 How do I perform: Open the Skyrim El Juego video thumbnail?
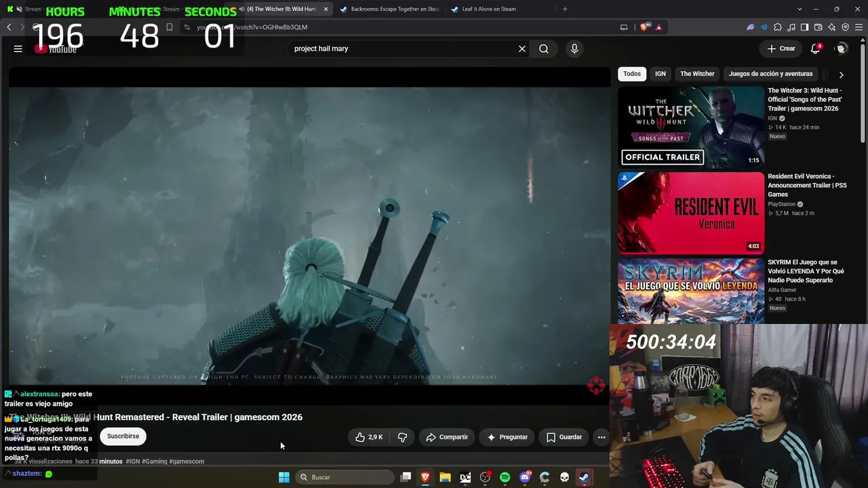click(691, 291)
